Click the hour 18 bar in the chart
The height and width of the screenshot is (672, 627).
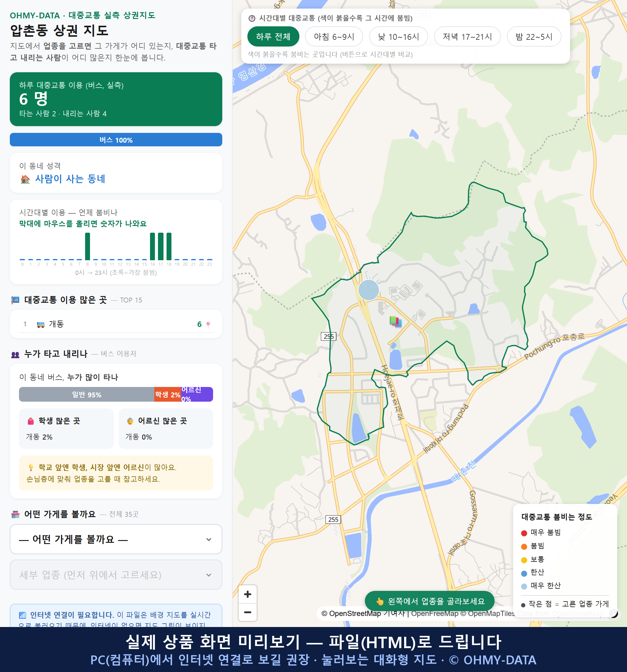click(x=169, y=246)
